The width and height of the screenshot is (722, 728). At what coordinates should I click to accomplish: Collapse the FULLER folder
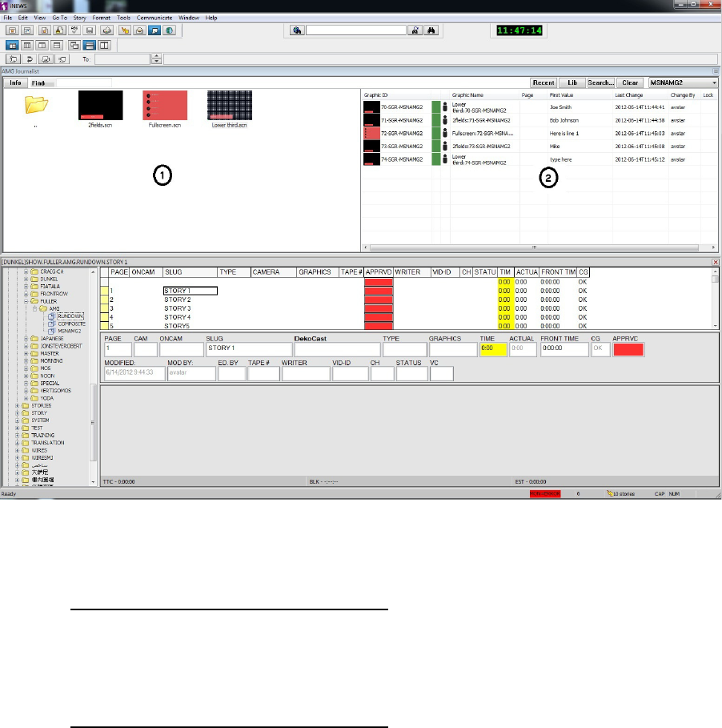pos(26,301)
